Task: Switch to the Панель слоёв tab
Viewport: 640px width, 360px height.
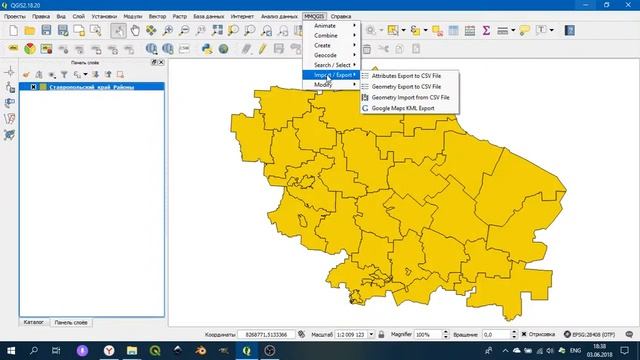Action: [x=71, y=322]
